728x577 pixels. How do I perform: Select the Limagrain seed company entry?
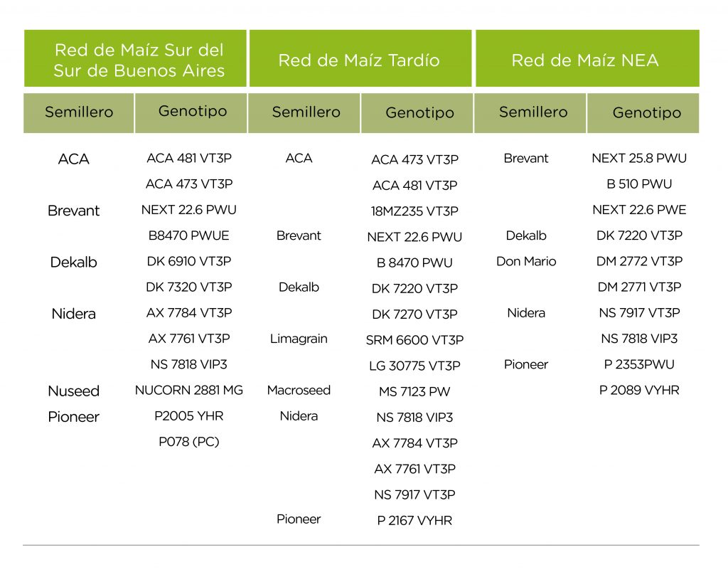[x=299, y=339]
